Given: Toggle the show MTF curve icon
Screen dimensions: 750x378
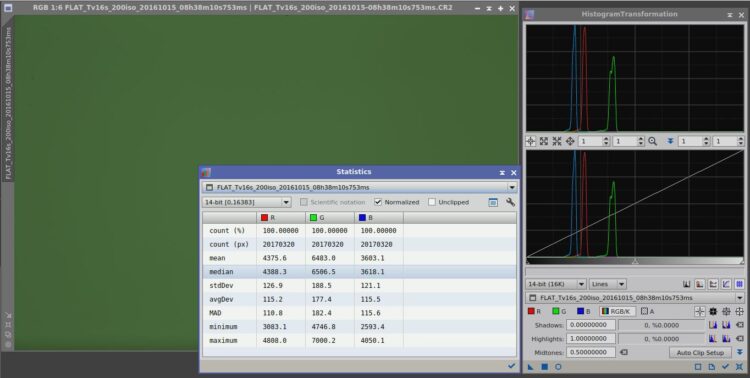Looking at the screenshot, I should 726,284.
